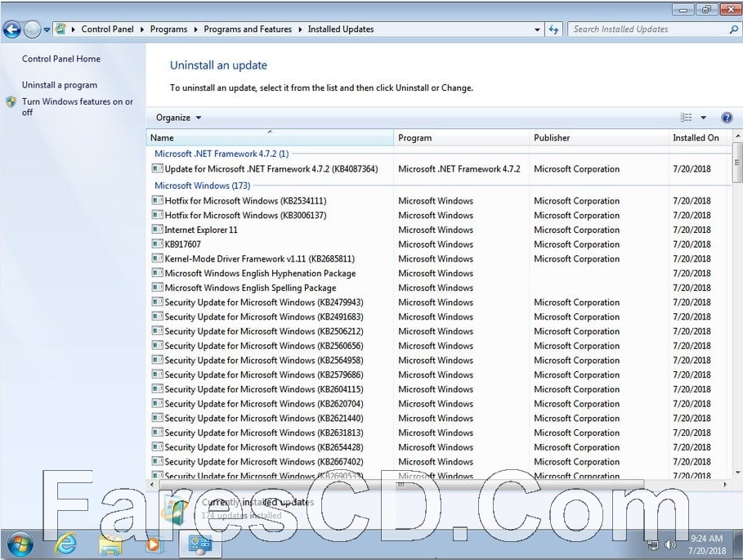Open the address bar history dropdown
743x560 pixels.
537,29
